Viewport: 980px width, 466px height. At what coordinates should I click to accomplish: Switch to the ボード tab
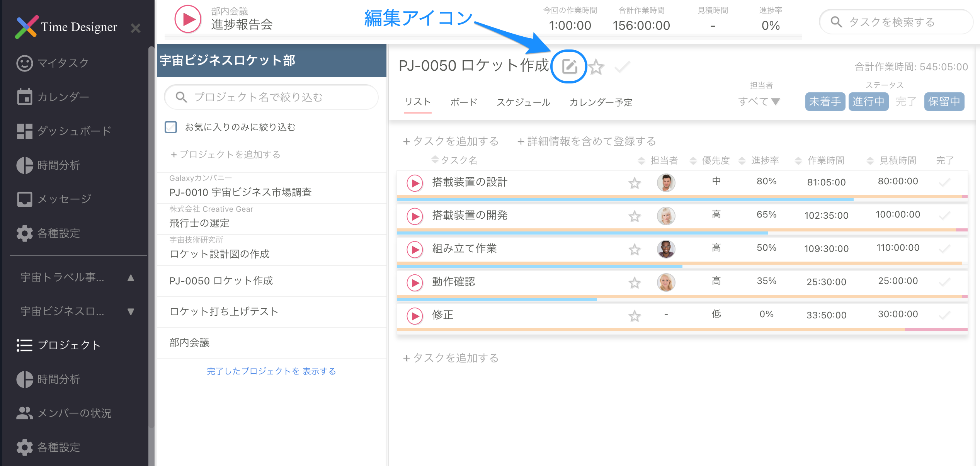463,102
